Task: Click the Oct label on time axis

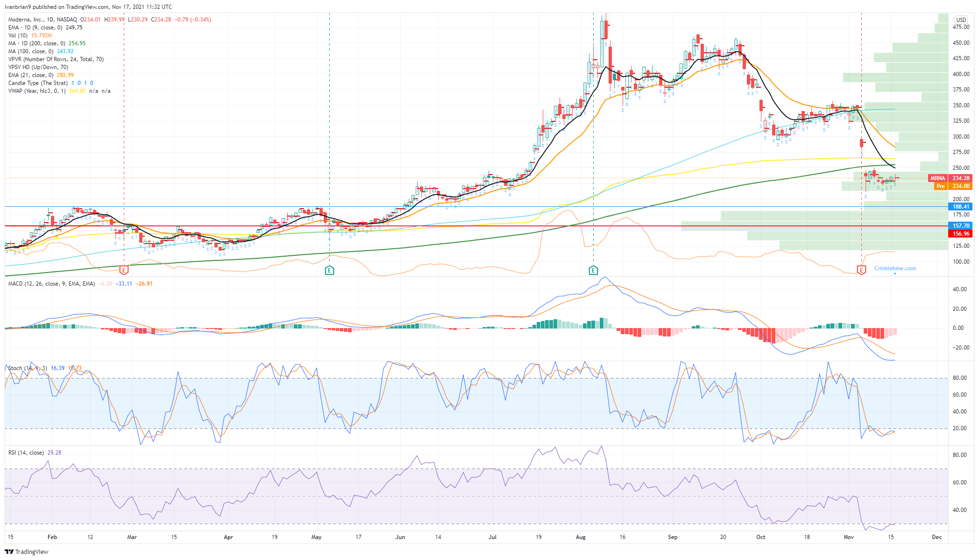Action: (x=761, y=537)
